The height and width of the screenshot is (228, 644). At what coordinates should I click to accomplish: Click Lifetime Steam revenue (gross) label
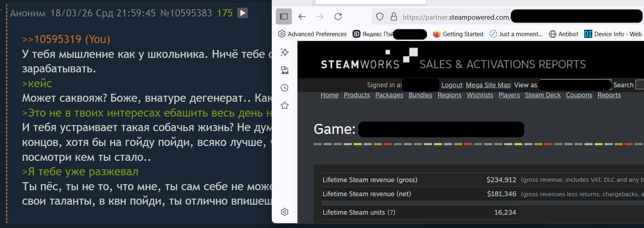[x=370, y=180]
